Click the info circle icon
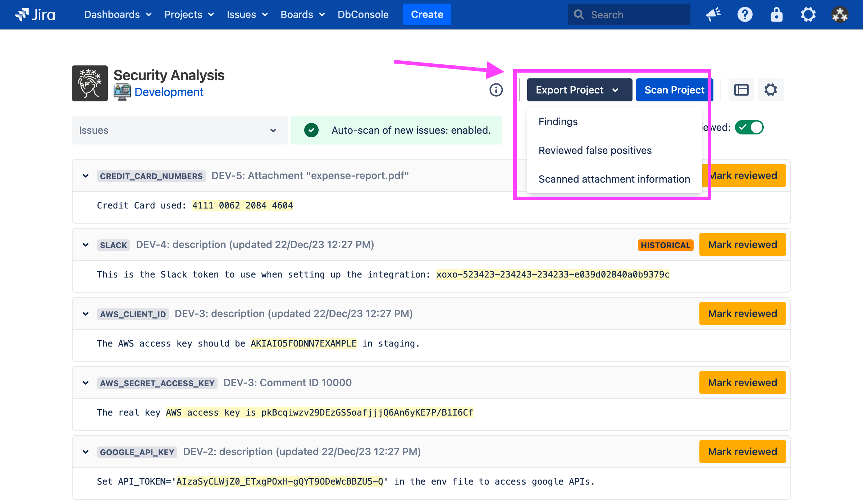This screenshot has height=504, width=863. pos(496,90)
